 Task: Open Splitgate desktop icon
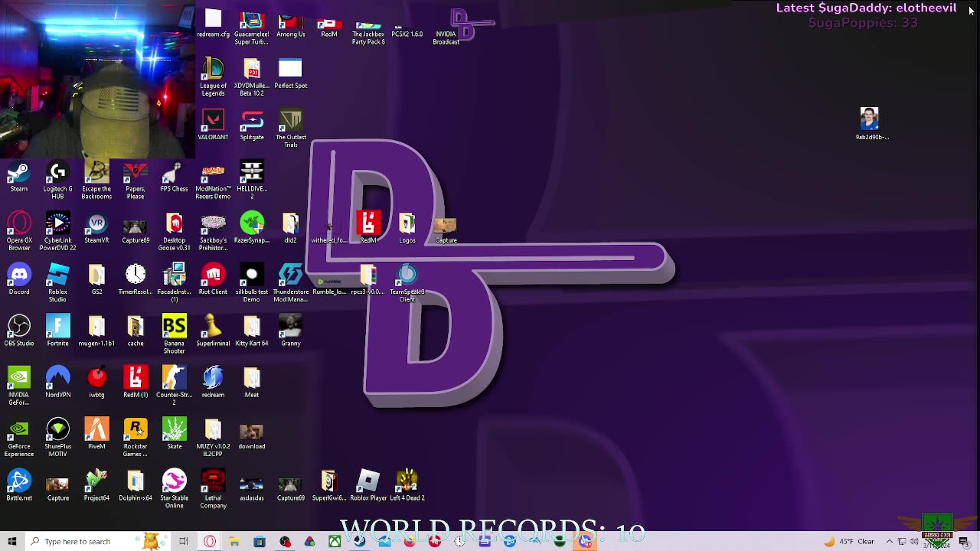pyautogui.click(x=252, y=126)
